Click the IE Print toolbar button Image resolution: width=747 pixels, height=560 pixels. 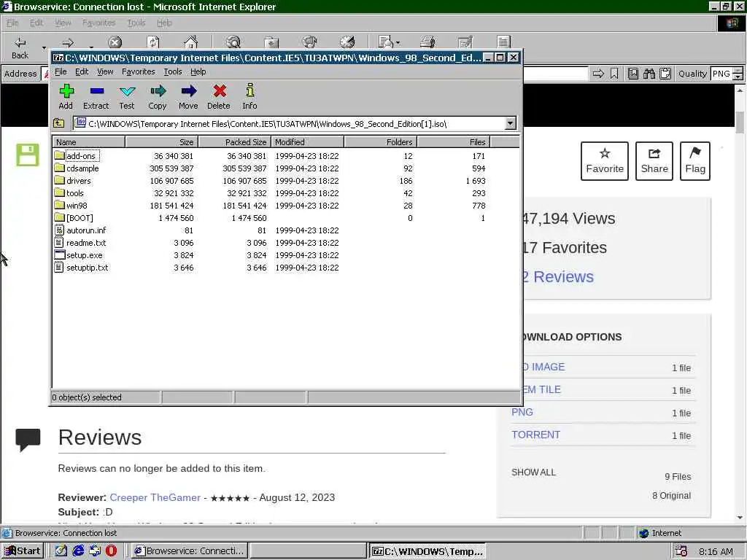[427, 43]
